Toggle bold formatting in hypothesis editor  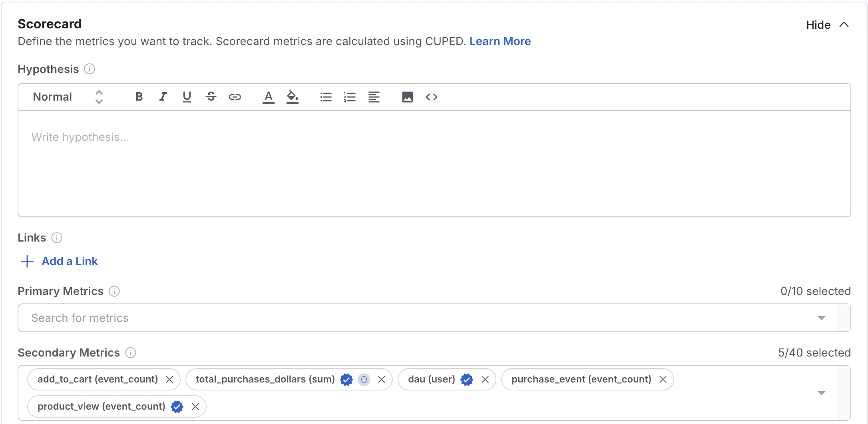pos(139,97)
